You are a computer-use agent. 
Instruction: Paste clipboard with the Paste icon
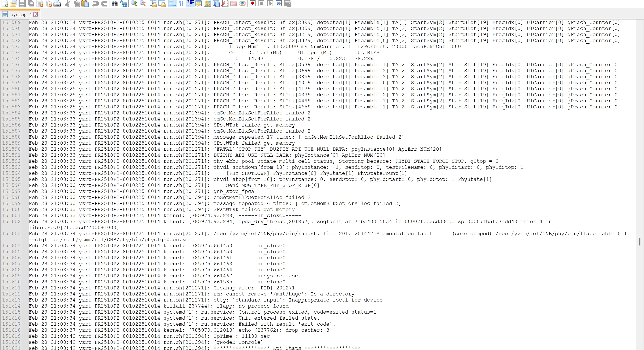click(x=85, y=4)
